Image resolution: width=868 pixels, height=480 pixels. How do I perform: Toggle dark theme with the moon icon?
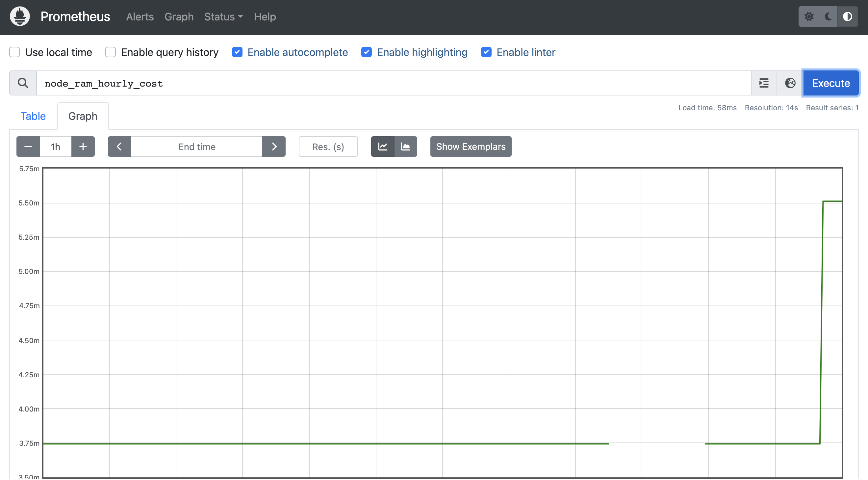click(x=828, y=16)
